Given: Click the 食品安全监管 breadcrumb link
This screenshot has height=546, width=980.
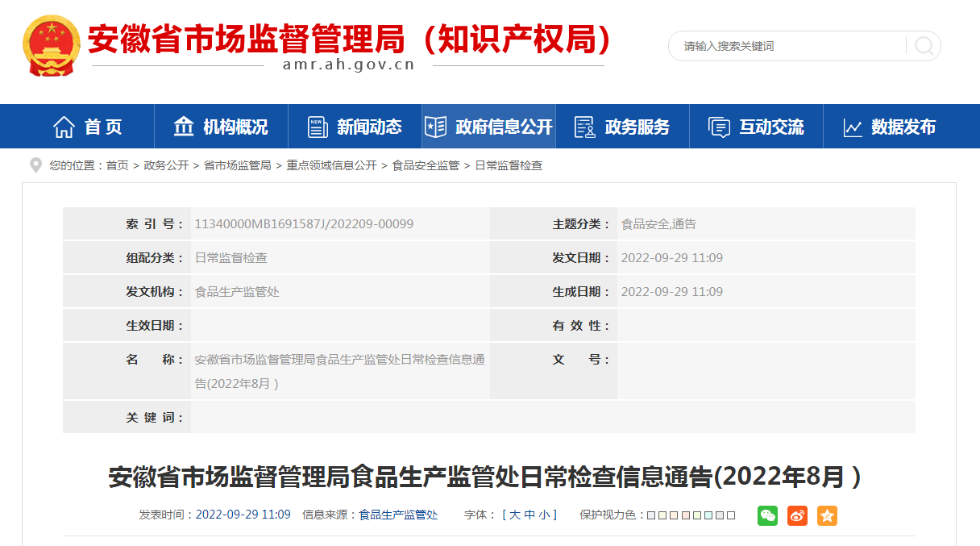Looking at the screenshot, I should tap(426, 165).
